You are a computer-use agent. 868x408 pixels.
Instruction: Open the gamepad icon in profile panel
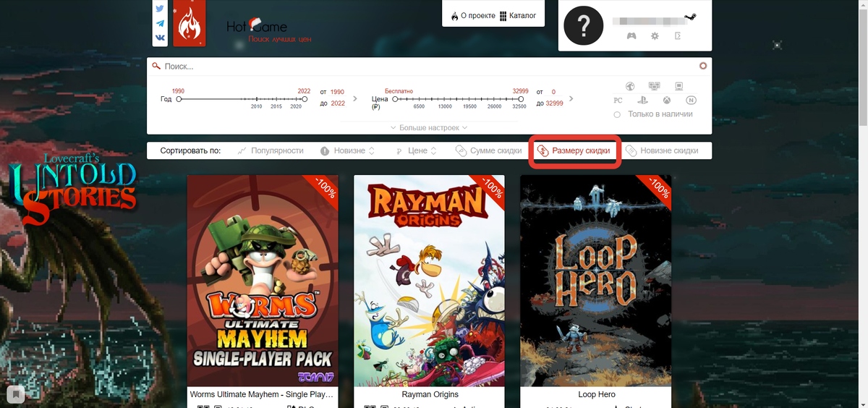click(x=631, y=35)
